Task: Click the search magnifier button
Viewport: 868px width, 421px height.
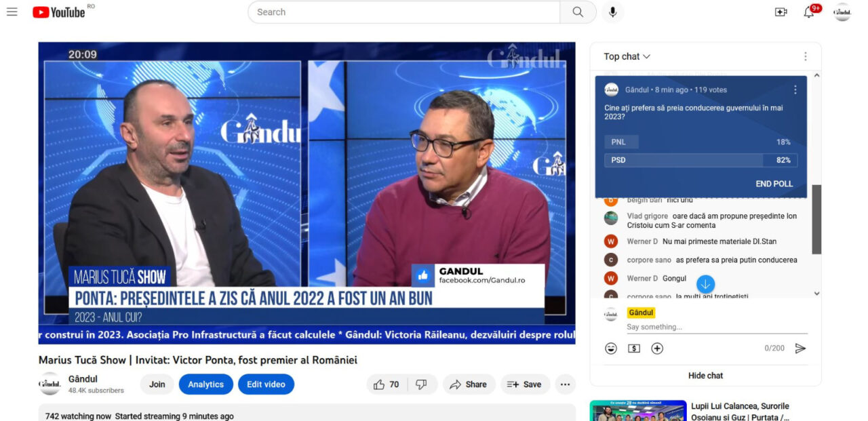Action: click(578, 12)
